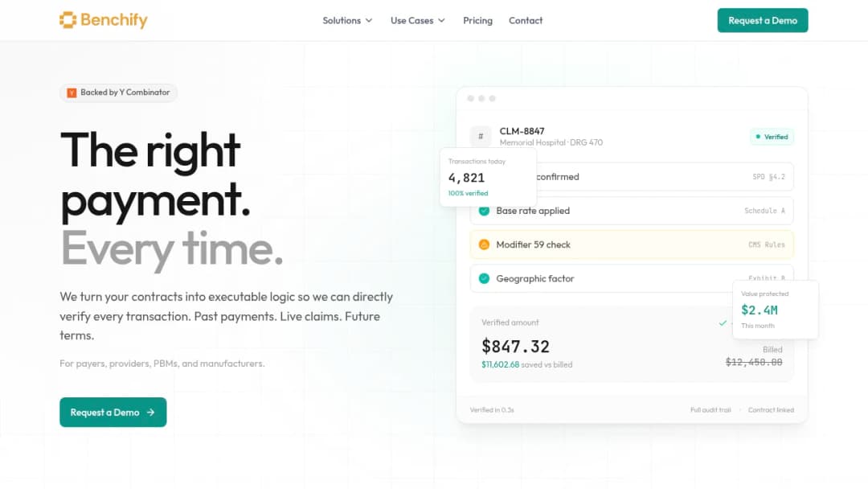Click the Value protected $2.4M card

coord(775,310)
